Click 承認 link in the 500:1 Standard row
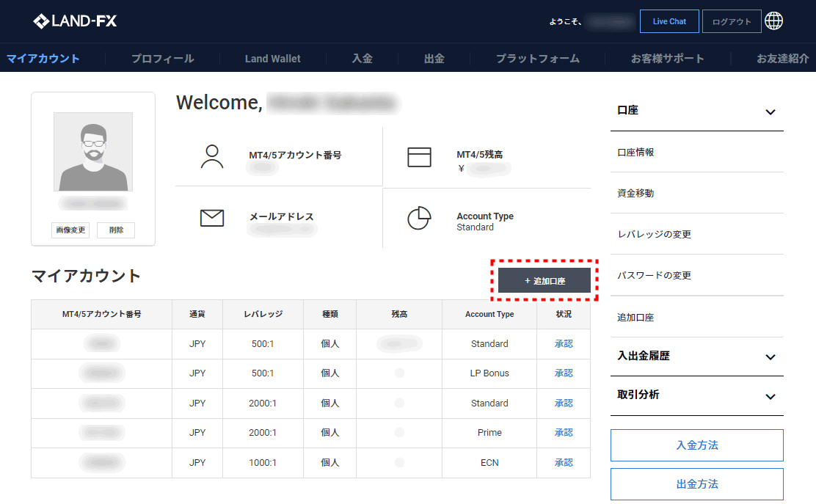This screenshot has width=816, height=504. (x=564, y=343)
